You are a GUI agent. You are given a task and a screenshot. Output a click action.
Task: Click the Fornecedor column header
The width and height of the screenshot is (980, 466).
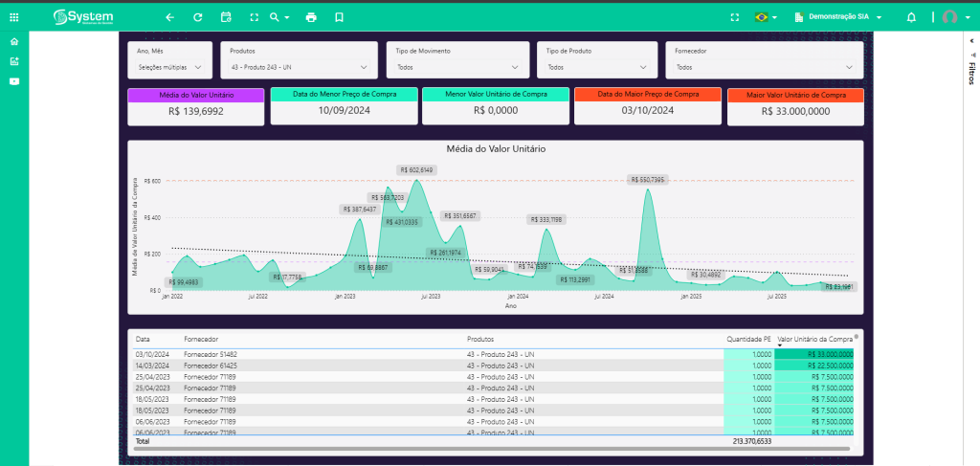[201, 339]
